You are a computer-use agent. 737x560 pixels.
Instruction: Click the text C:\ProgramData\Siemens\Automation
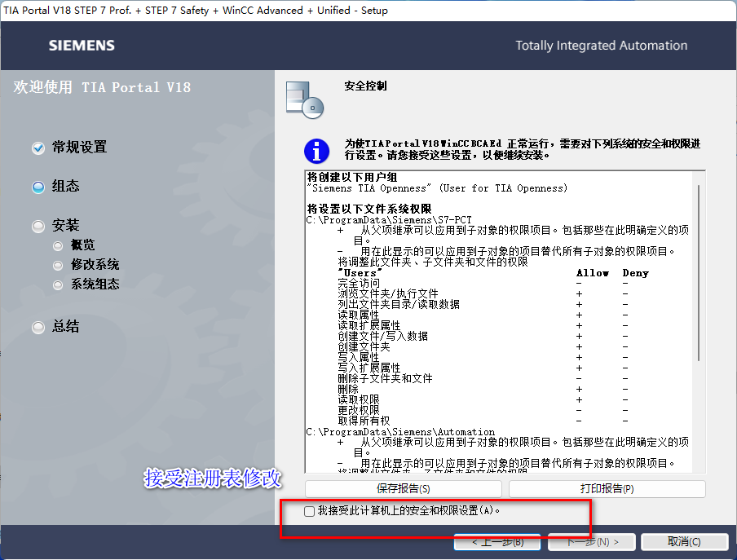[x=400, y=432]
